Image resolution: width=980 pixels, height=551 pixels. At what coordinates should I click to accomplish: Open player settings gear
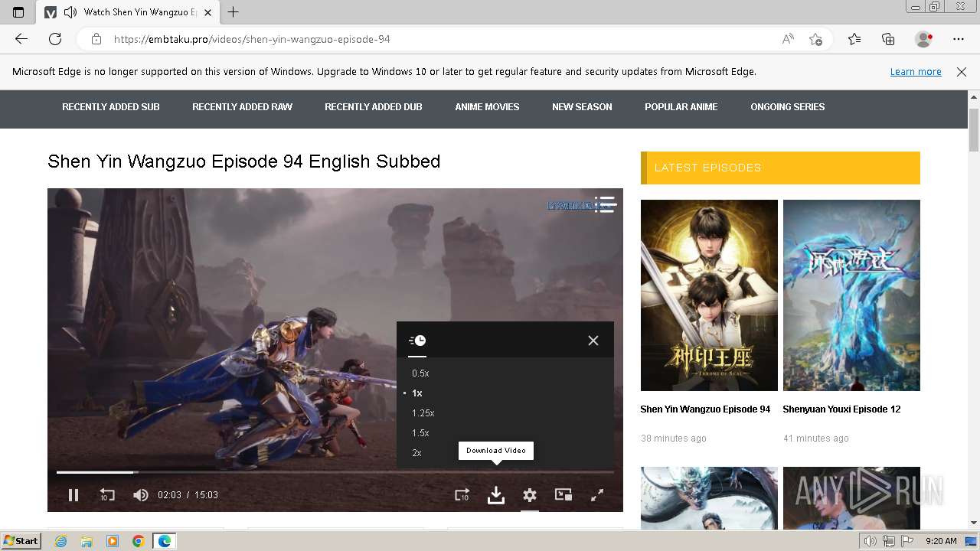click(530, 495)
